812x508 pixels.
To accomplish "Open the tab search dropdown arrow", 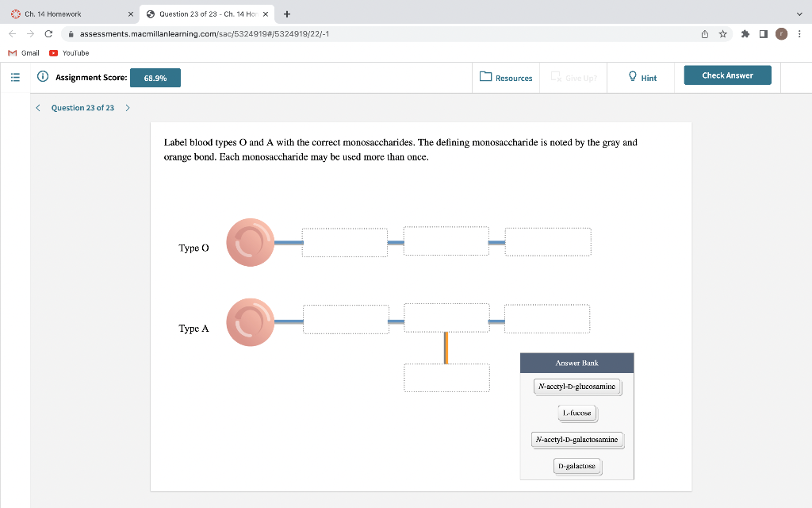I will tap(799, 14).
